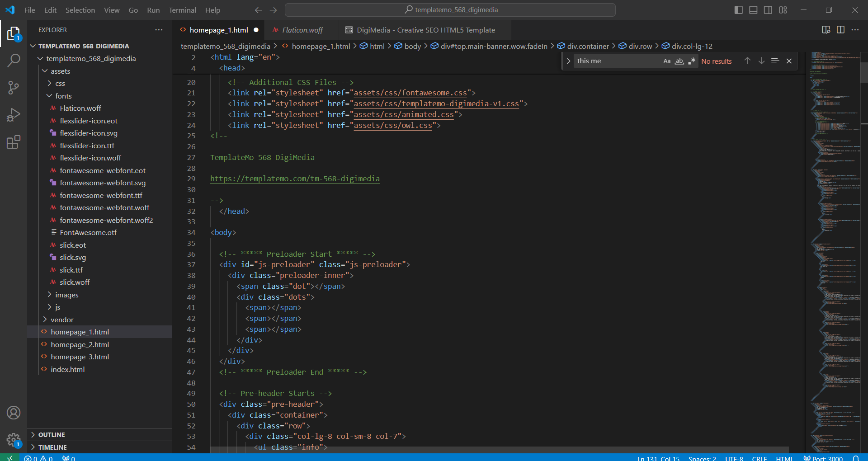Expand the replace toggle in find widget

(568, 61)
